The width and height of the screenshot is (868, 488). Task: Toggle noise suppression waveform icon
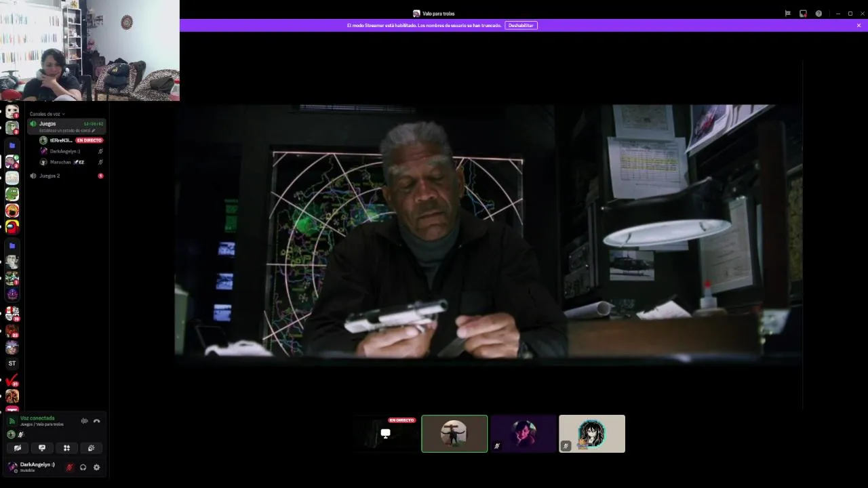pos(84,421)
